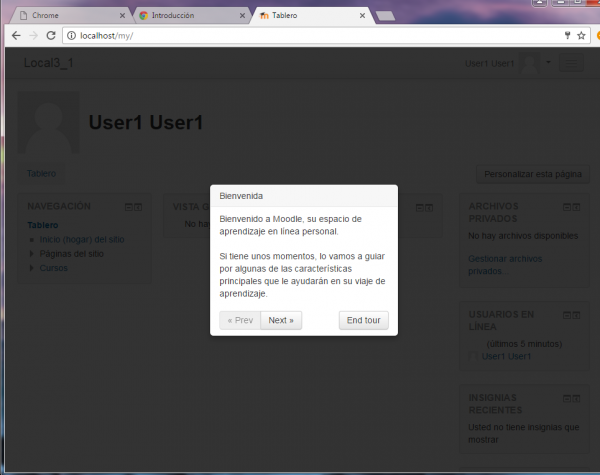Dock the Archivos privados block
Viewport: 600px width, 475px height.
[576, 207]
